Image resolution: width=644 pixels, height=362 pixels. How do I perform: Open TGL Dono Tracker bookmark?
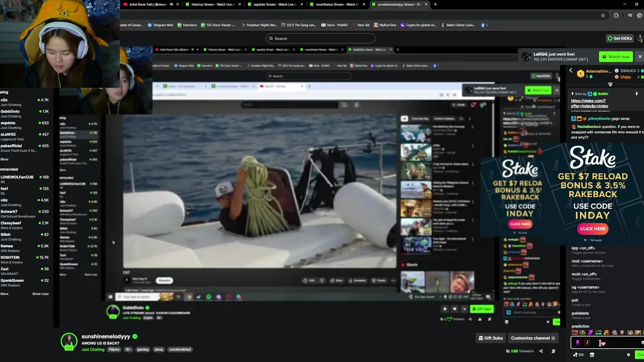[218, 25]
